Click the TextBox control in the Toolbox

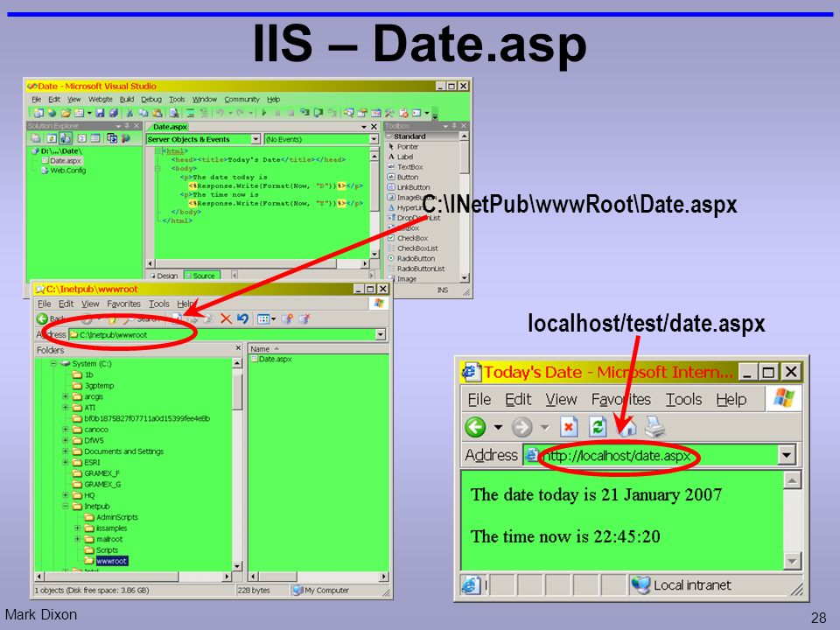pos(405,167)
